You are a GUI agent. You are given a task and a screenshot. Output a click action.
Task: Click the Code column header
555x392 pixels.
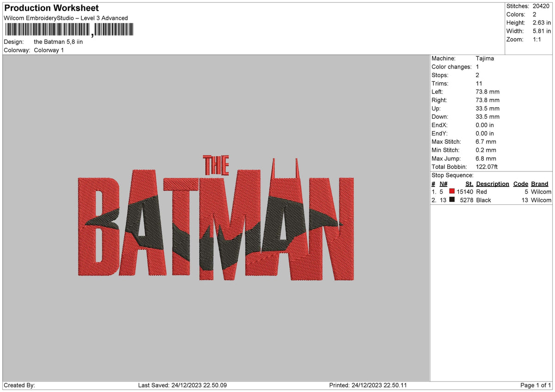click(x=521, y=184)
